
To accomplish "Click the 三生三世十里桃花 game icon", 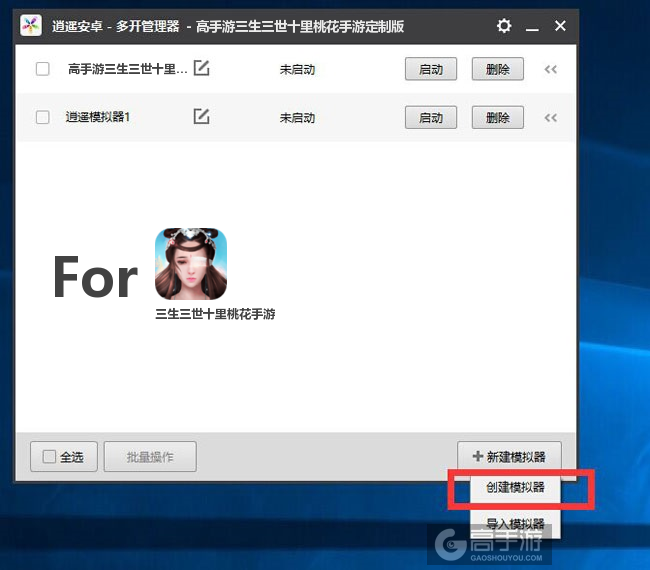I will pos(191,265).
